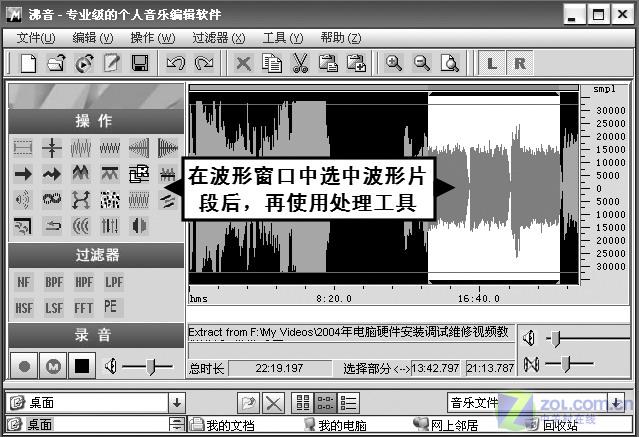The height and width of the screenshot is (437, 639).
Task: Click the selection start time field 13:42.797
Action: tap(436, 368)
